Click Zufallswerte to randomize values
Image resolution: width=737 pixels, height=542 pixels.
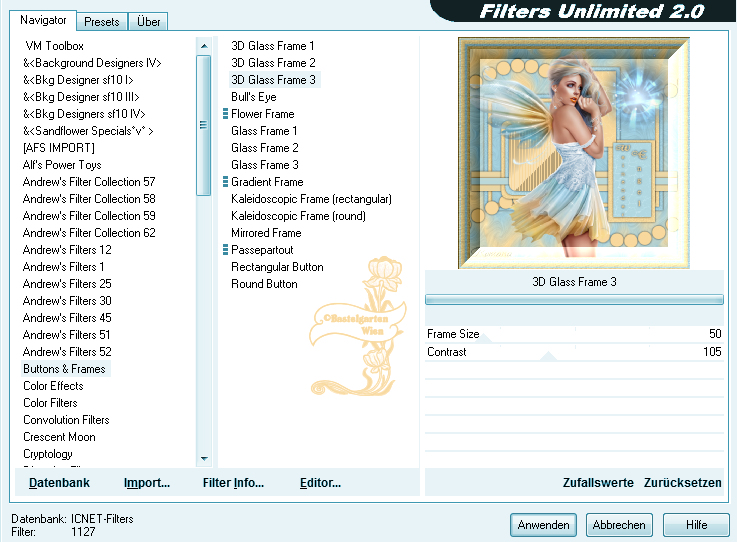point(598,483)
